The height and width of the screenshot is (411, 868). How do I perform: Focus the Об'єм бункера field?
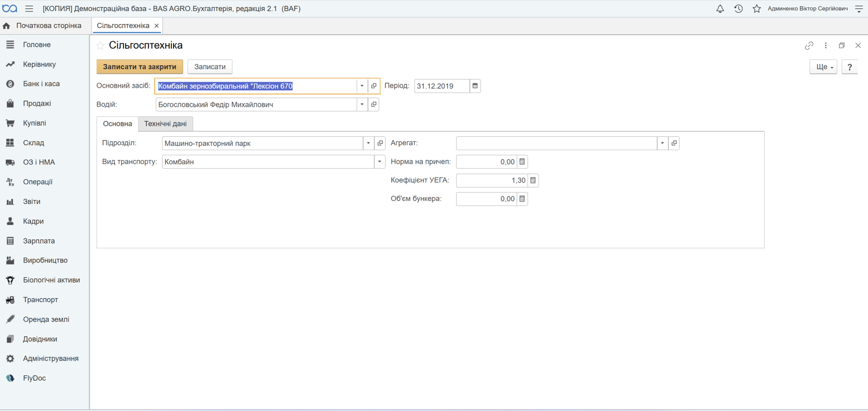[486, 199]
